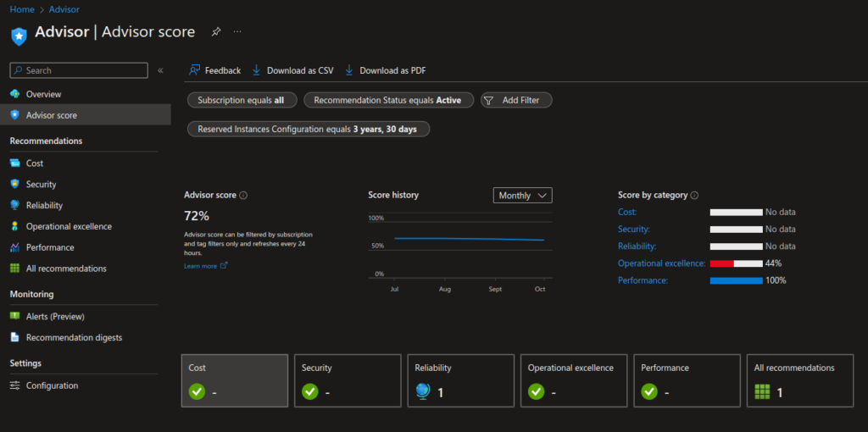The image size is (868, 432).
Task: Click the Performance category link
Action: (x=643, y=280)
